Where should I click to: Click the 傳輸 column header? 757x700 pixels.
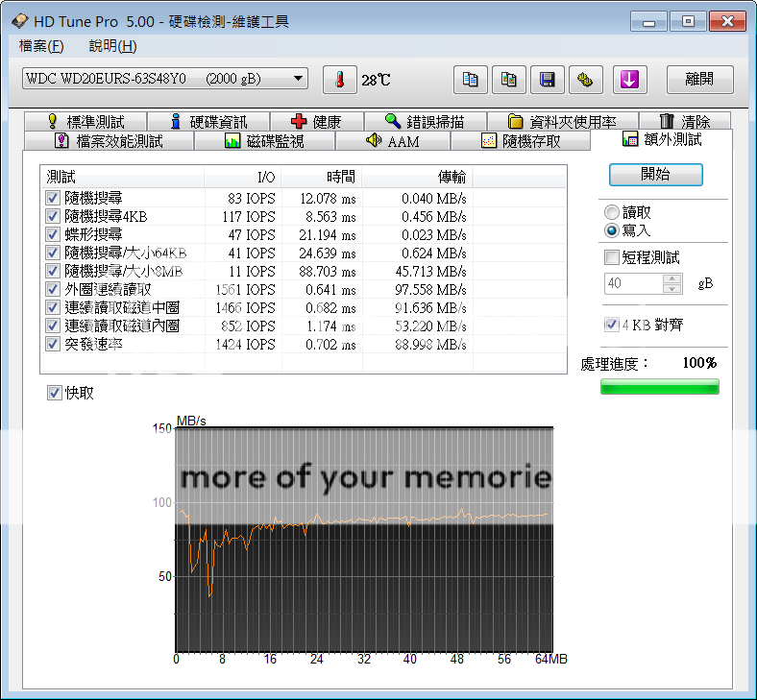(x=452, y=177)
